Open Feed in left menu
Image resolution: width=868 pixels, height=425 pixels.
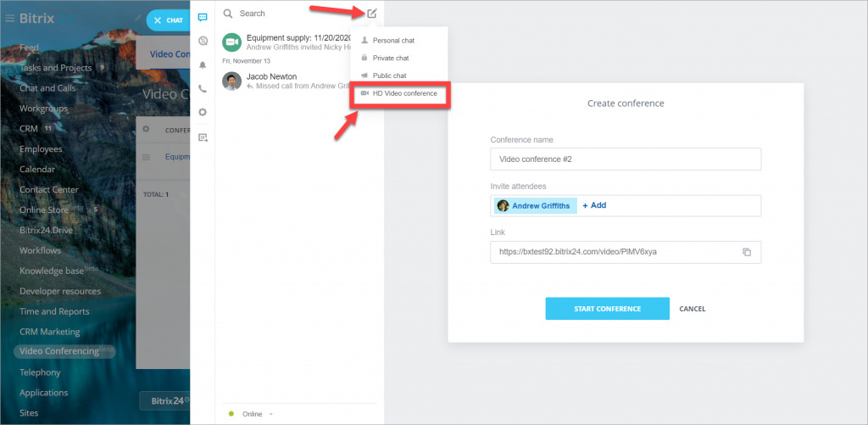[x=30, y=48]
